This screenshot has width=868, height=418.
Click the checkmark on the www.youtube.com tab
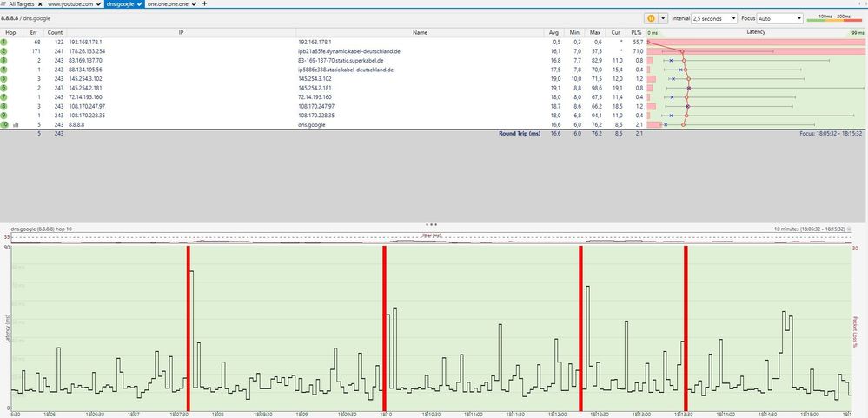[98, 3]
